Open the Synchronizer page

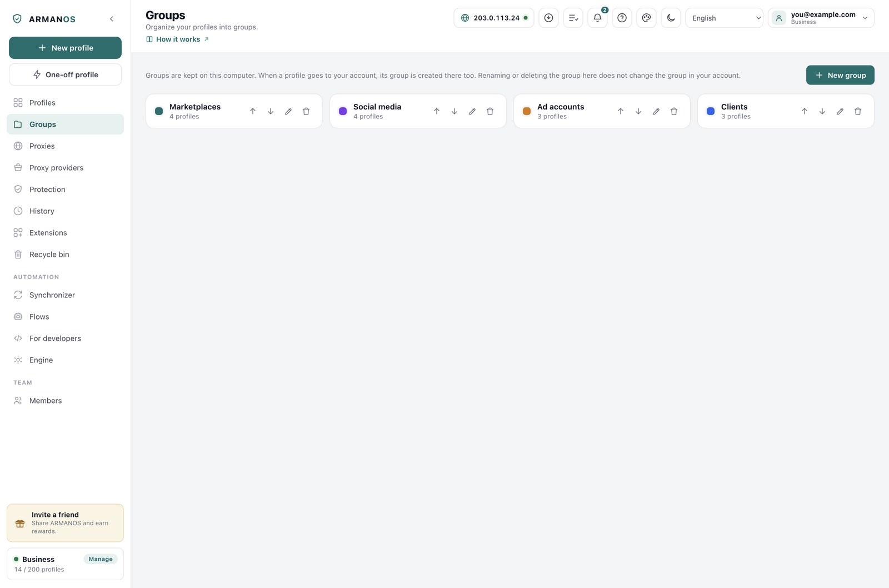click(65, 295)
